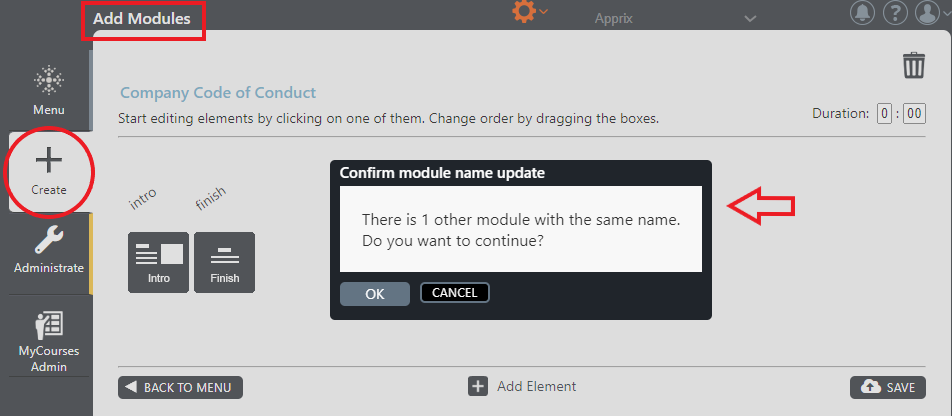The width and height of the screenshot is (952, 416).
Task: Confirm the dialog with OK
Action: pyautogui.click(x=375, y=294)
